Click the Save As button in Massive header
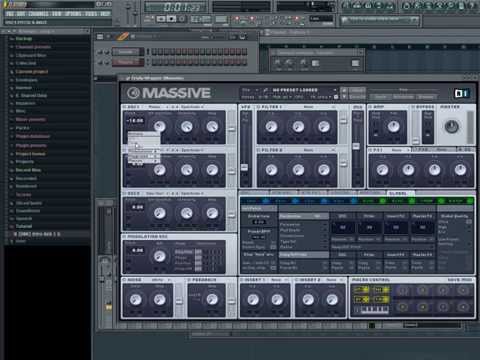Viewport: 480px width, 360px height. click(x=357, y=97)
